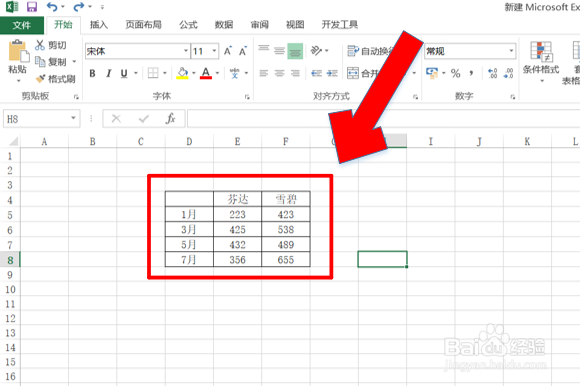The width and height of the screenshot is (580, 386).
Task: Select column A header
Action: tap(44, 141)
